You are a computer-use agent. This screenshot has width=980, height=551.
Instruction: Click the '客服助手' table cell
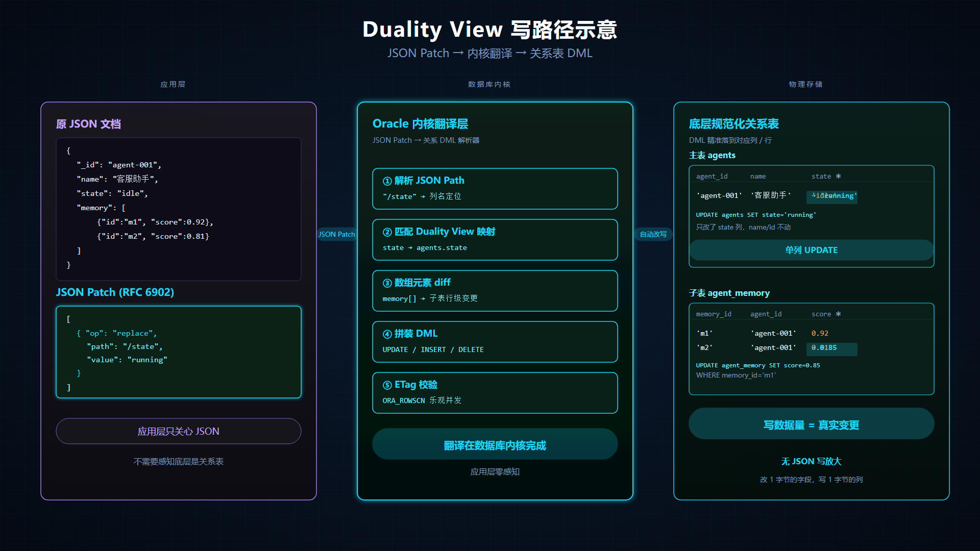tap(771, 195)
